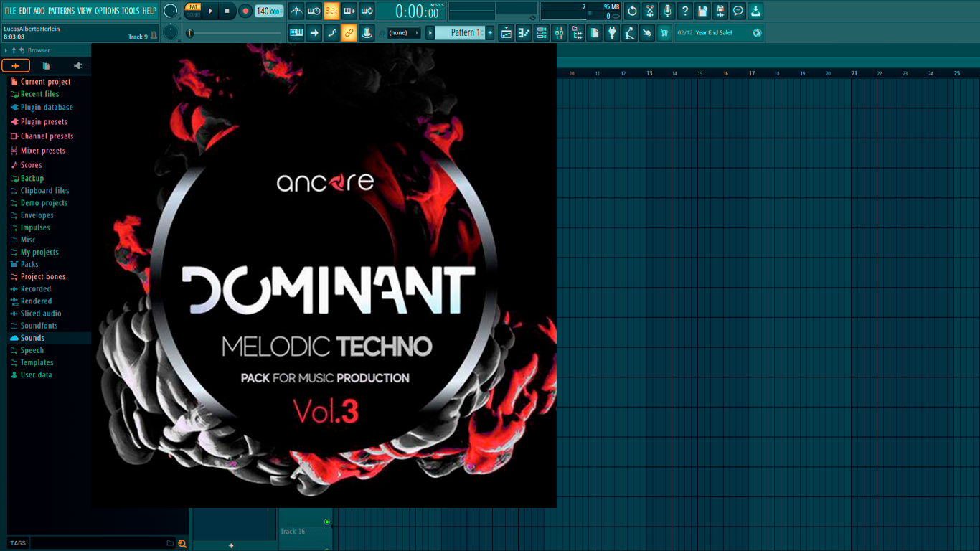Viewport: 980px width, 551px height.
Task: Toggle wait for input before recording
Action: 314,11
